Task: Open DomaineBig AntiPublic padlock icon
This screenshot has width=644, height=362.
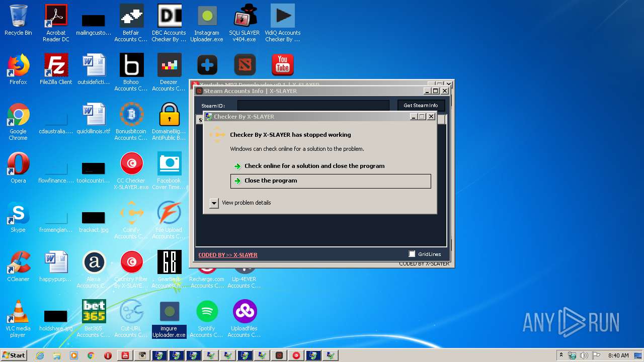Action: coord(169,122)
